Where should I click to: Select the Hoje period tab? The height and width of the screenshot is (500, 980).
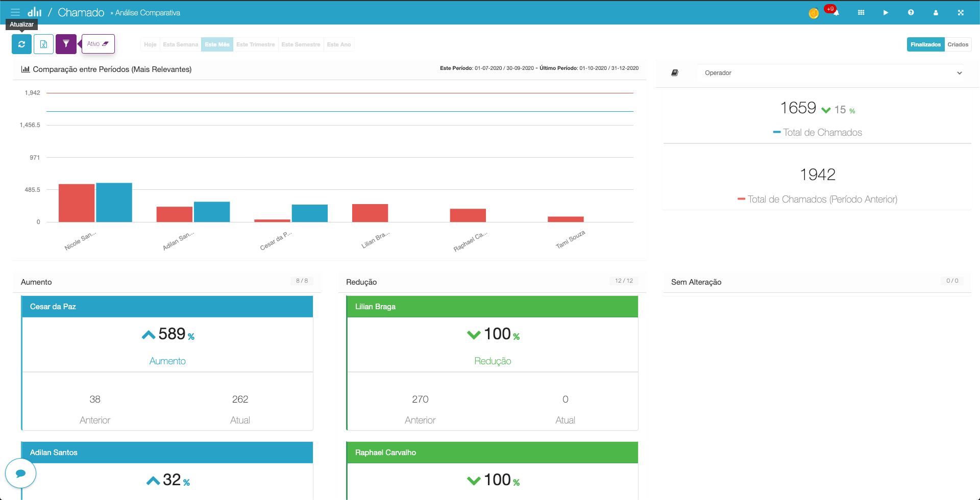pyautogui.click(x=150, y=44)
